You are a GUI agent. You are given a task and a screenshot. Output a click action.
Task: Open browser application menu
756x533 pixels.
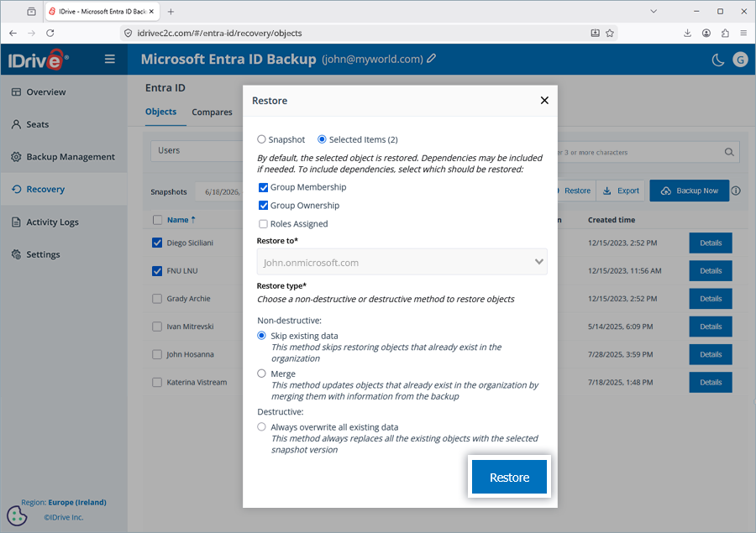pos(743,33)
